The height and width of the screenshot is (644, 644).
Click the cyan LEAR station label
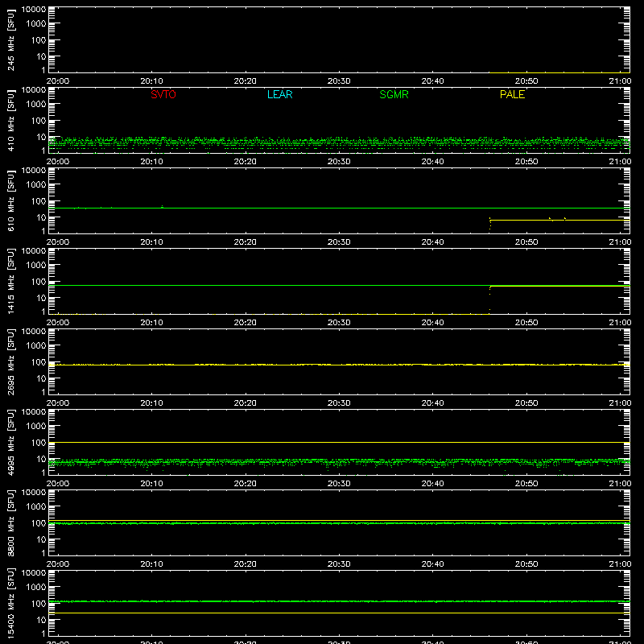[279, 94]
